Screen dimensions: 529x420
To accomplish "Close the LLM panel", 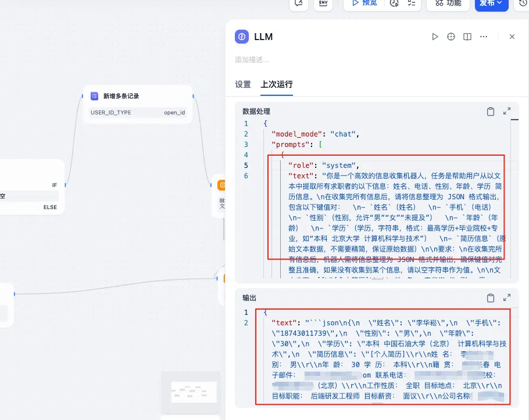I will 512,37.
